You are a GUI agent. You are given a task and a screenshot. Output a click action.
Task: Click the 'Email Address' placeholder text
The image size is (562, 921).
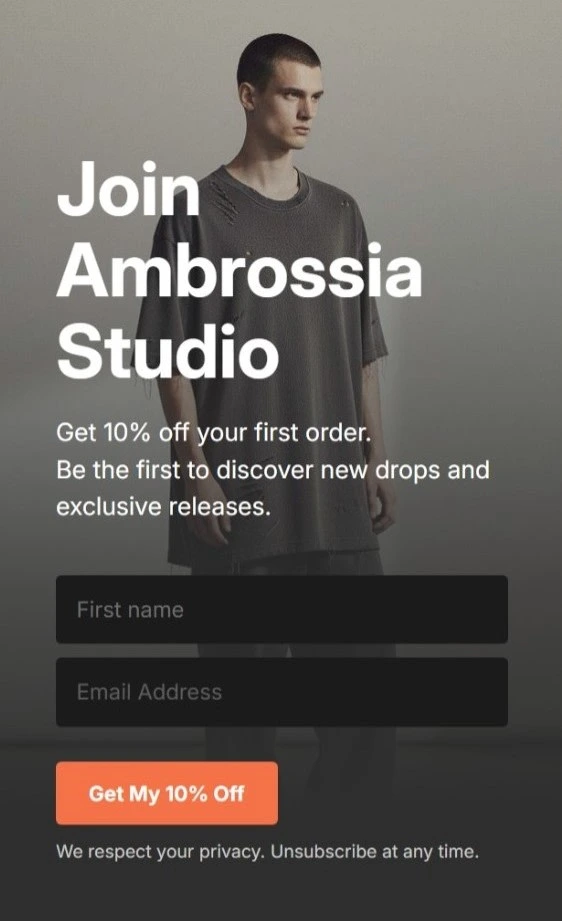point(149,692)
